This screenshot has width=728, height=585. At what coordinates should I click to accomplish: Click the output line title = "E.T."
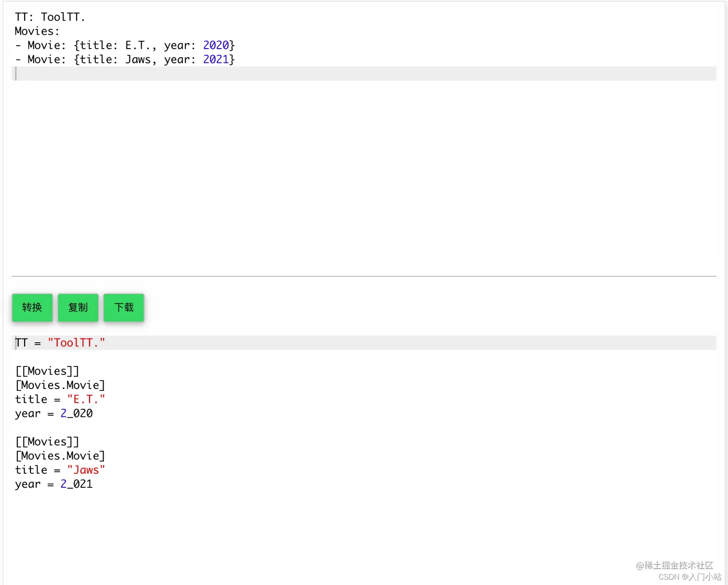point(60,399)
